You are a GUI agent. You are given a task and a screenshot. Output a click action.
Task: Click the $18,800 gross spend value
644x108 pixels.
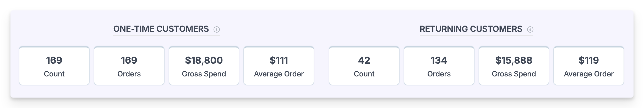coord(204,60)
